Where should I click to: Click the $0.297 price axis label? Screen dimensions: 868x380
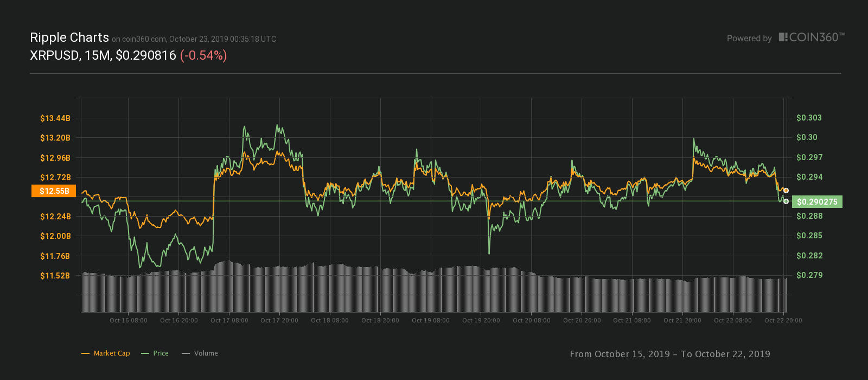pos(809,157)
